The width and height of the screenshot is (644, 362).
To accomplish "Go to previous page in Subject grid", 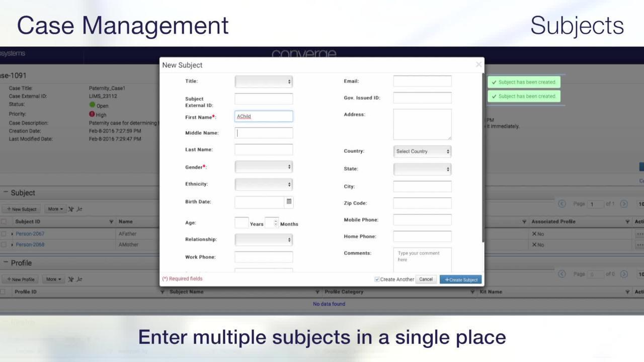I will [562, 204].
